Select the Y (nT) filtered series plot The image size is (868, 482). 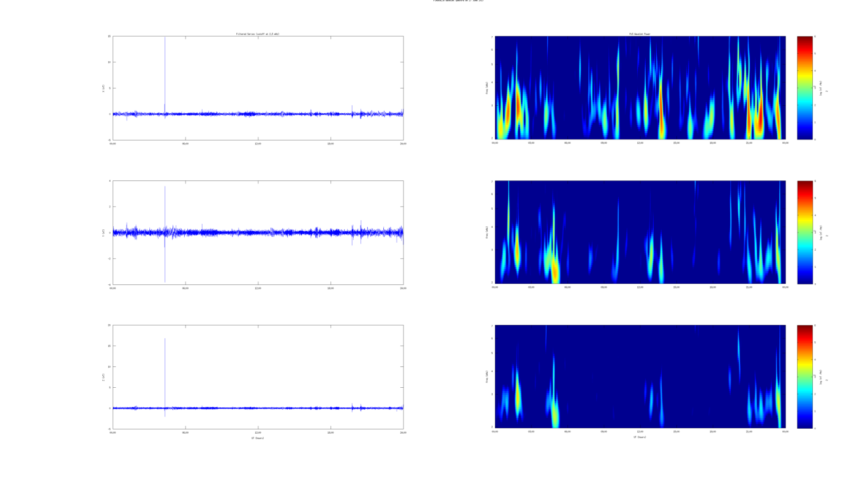pyautogui.click(x=258, y=232)
